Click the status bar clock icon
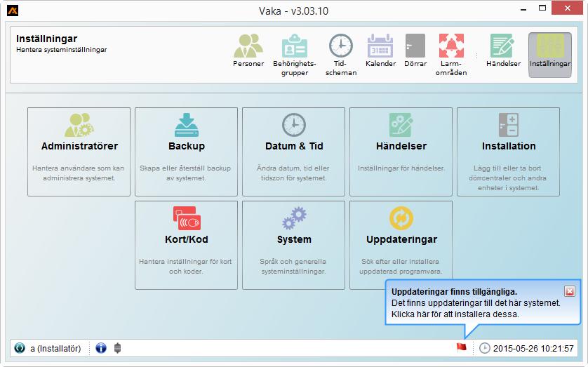The image size is (588, 367). (484, 348)
